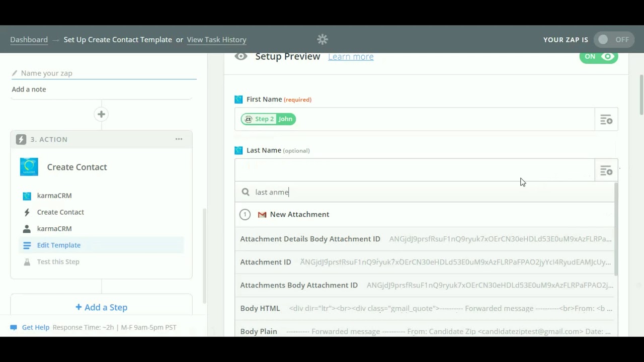Click the Zapier loading asterisk icon
The image size is (644, 362).
[x=323, y=39]
